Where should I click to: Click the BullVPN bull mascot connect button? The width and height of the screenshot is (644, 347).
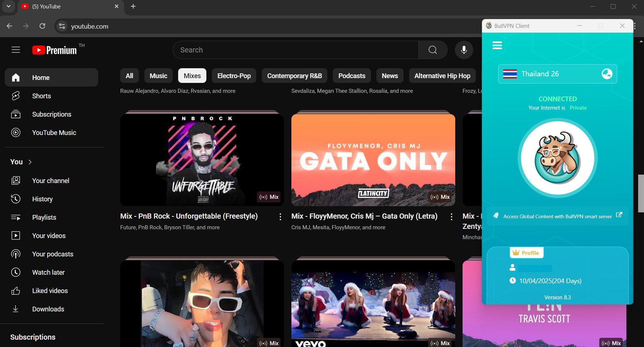(557, 158)
